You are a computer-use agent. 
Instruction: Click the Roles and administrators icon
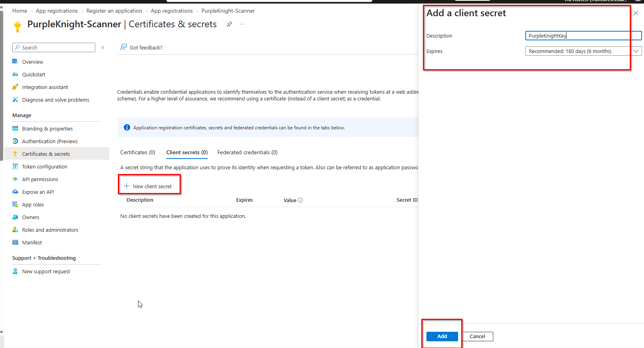[x=15, y=230]
